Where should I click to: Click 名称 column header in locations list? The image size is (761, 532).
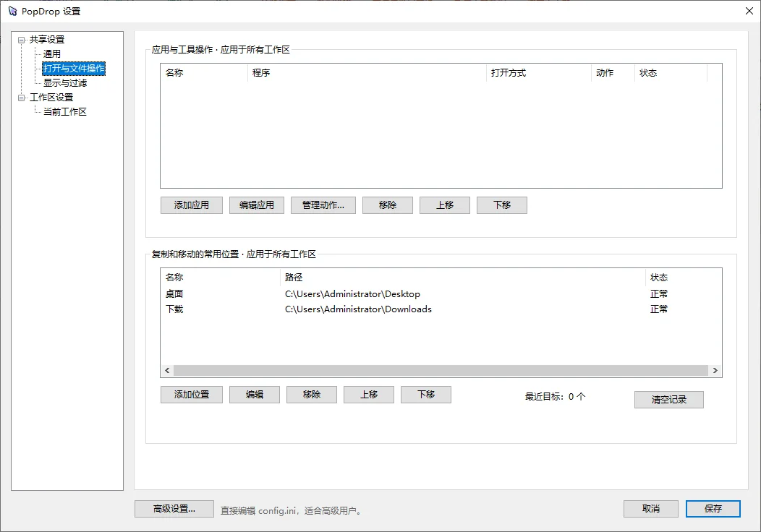click(221, 278)
